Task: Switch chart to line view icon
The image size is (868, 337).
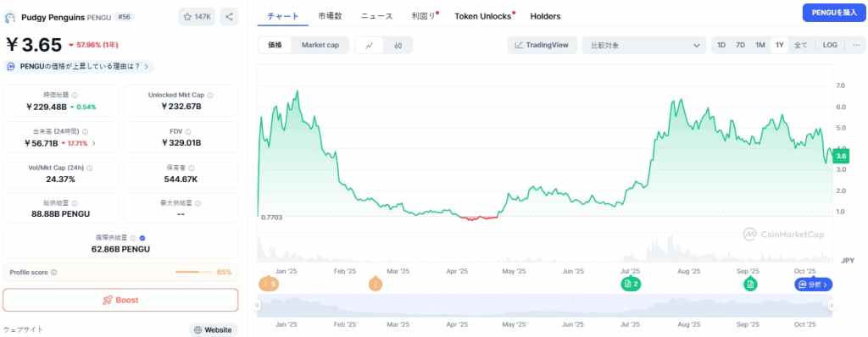Action: [x=370, y=46]
